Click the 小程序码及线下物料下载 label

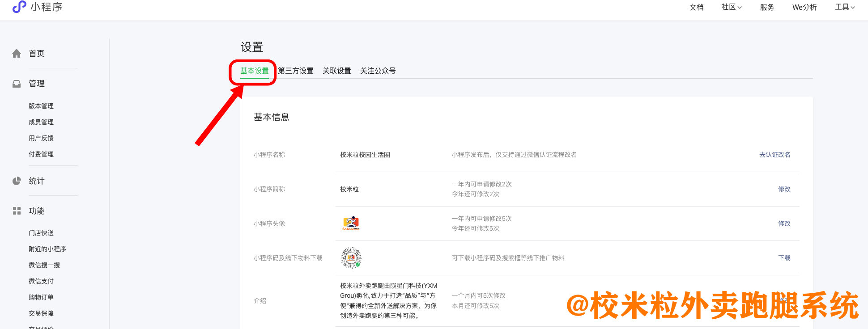[x=288, y=258]
